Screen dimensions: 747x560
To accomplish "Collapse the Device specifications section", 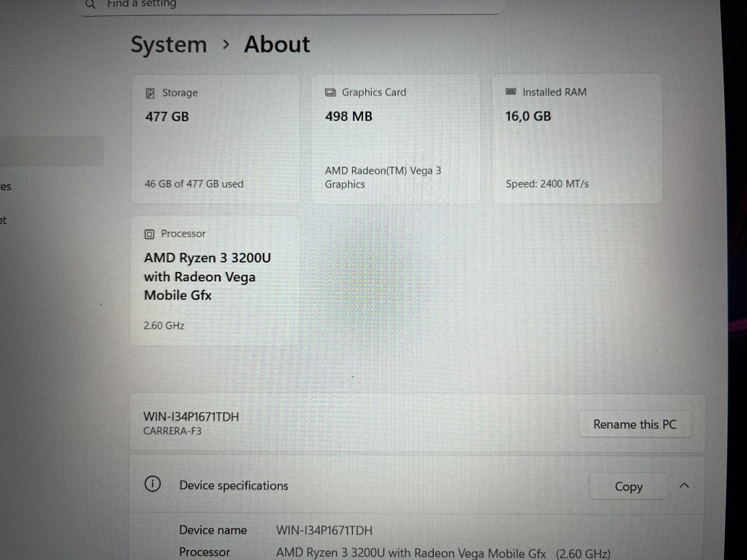I will (x=684, y=485).
